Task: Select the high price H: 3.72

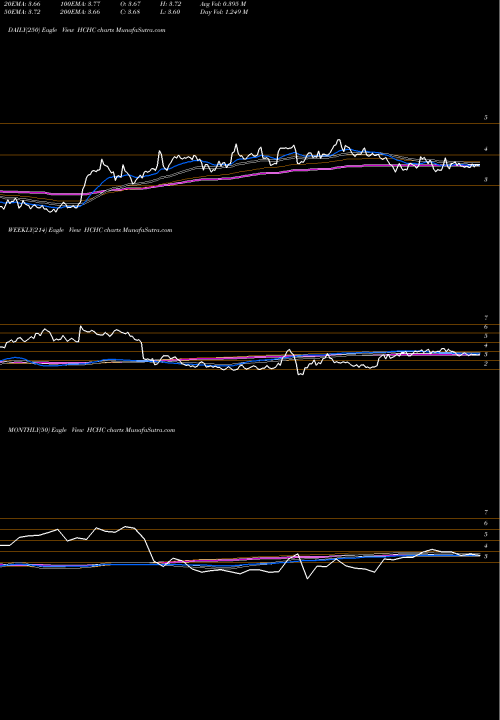Action: pos(171,4)
